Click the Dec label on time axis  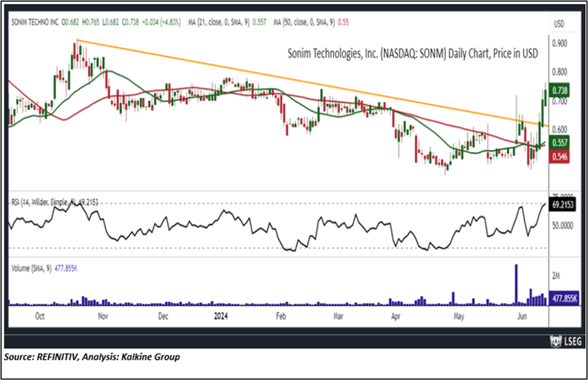[x=163, y=316]
